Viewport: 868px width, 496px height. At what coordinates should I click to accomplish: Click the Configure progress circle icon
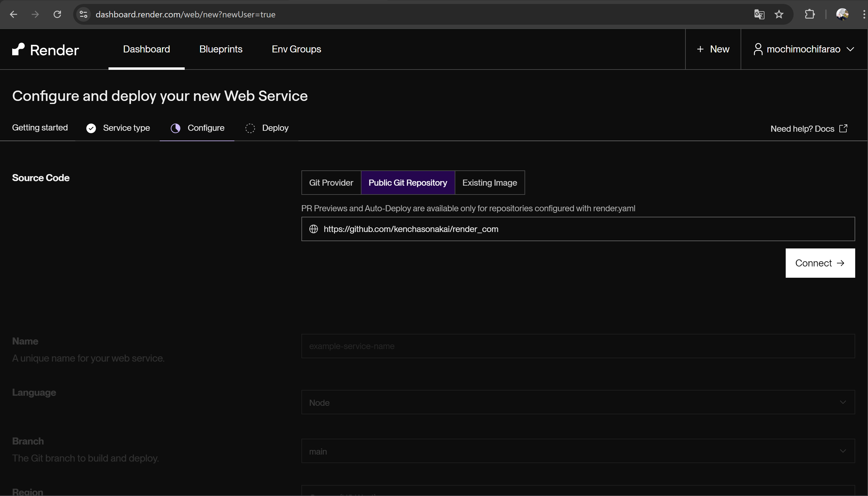pos(175,128)
